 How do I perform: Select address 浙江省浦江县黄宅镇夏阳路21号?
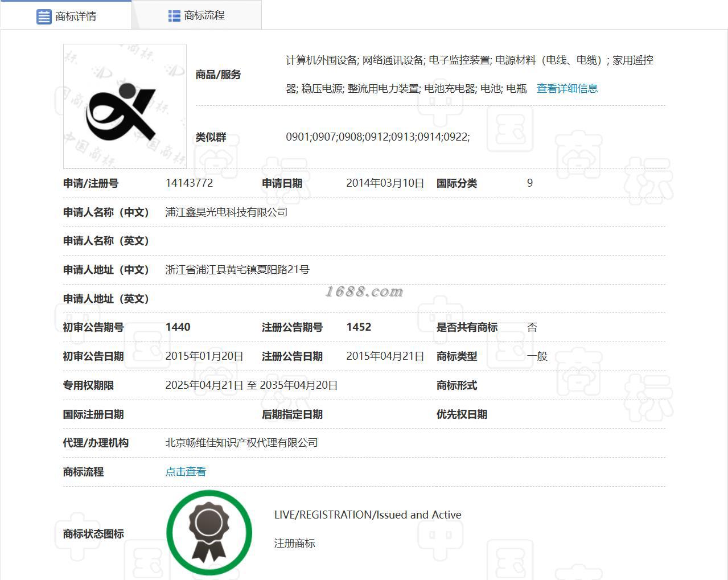coord(237,269)
